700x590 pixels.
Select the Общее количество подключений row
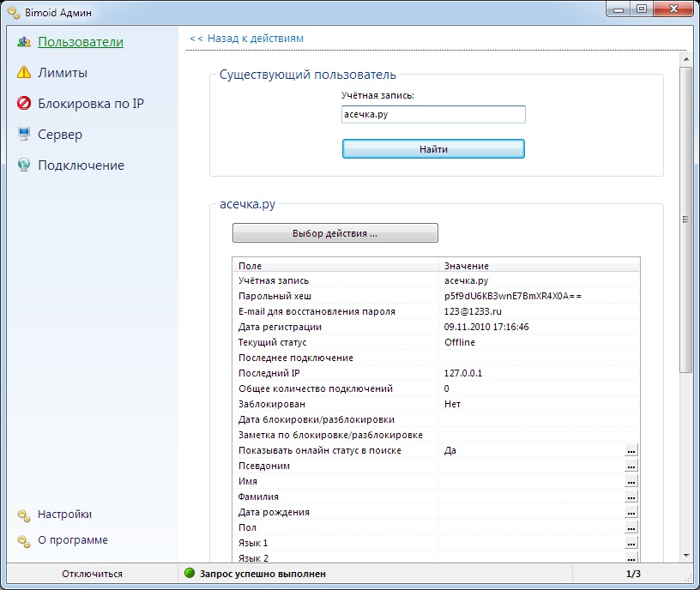pos(436,388)
